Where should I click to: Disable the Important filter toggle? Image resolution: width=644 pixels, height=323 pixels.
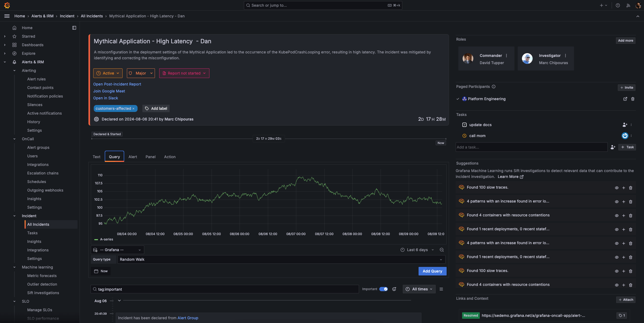pos(384,289)
